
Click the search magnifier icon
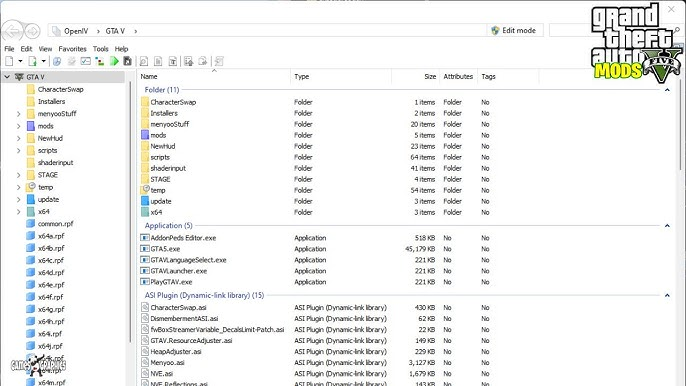pyautogui.click(x=677, y=30)
